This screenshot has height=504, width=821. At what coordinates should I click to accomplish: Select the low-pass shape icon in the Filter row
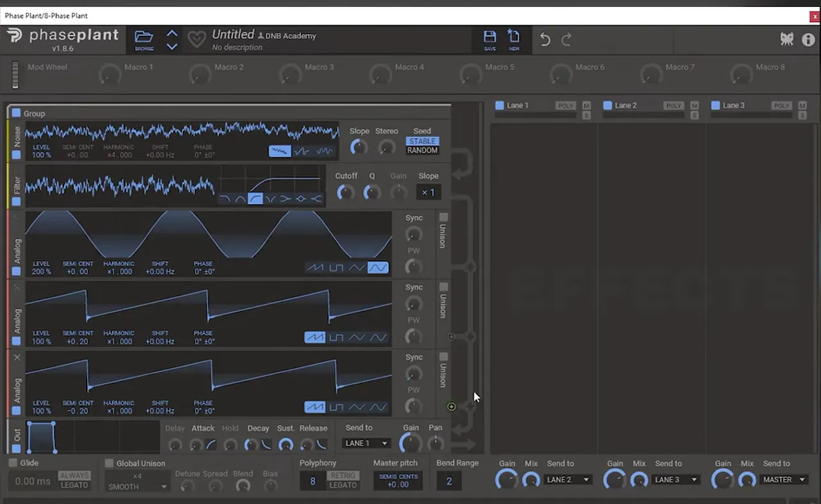tap(225, 199)
